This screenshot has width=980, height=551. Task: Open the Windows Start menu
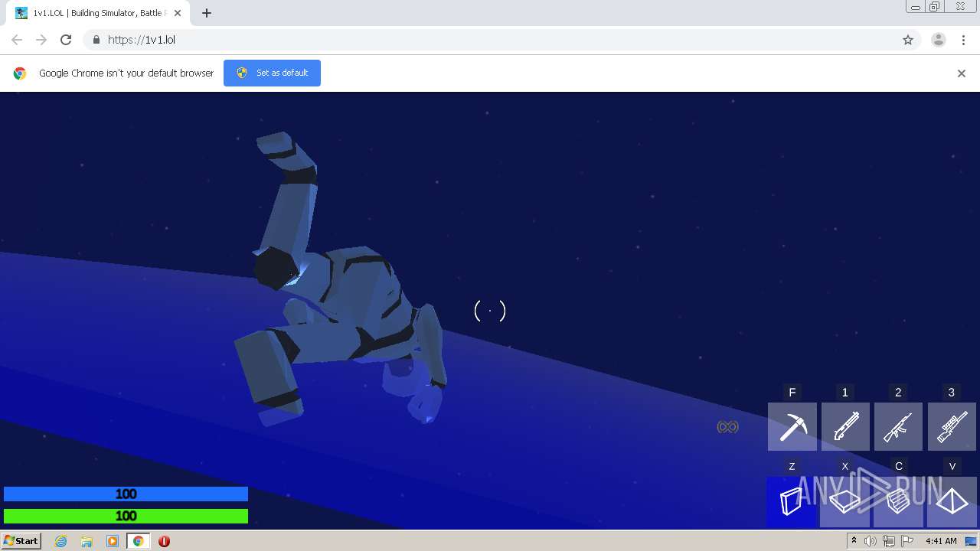pos(21,540)
